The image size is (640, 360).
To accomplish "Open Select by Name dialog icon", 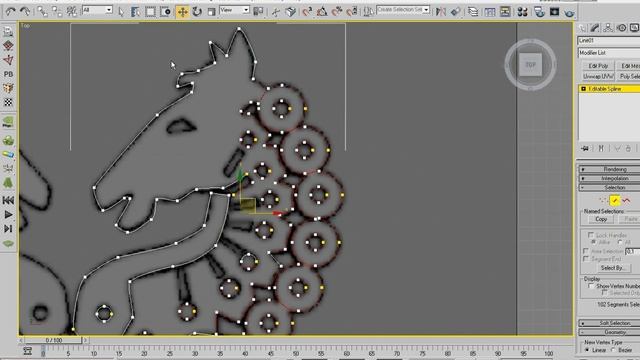I will point(136,12).
